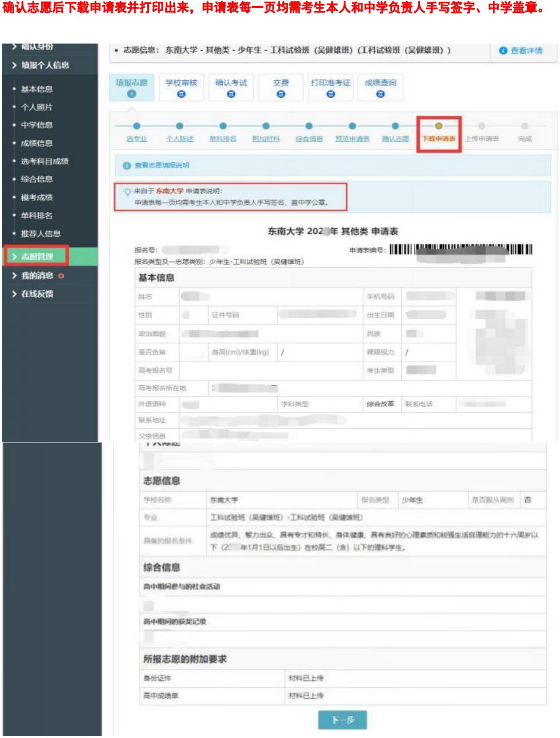Click the 东南大学 学校名称 value

coord(224,501)
